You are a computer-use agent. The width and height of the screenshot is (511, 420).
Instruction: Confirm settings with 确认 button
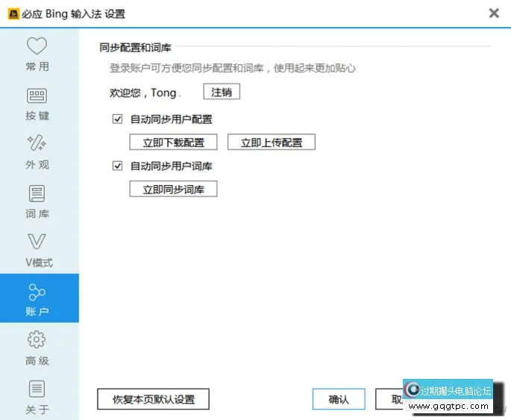click(339, 399)
